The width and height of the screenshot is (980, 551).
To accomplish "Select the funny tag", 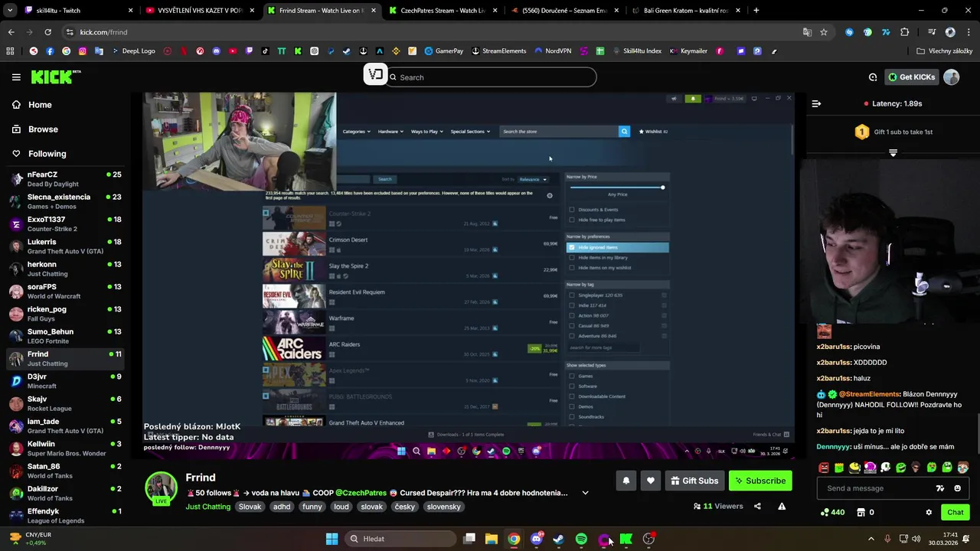I will click(312, 507).
